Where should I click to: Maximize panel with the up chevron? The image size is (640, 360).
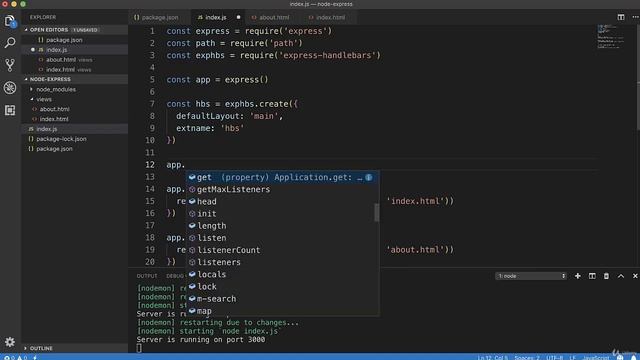620,276
